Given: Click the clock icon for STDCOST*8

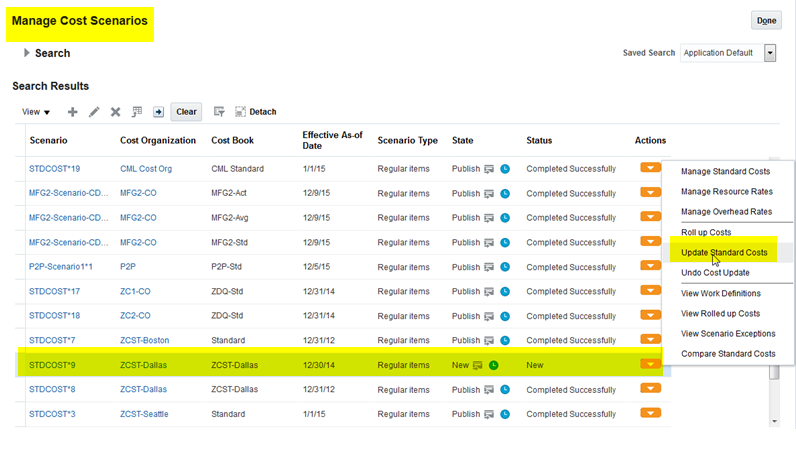Looking at the screenshot, I should coord(505,390).
